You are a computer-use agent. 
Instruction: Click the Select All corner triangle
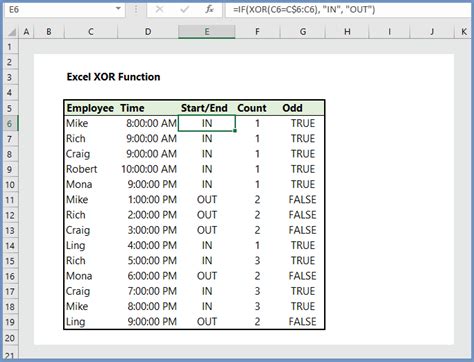coord(12,32)
